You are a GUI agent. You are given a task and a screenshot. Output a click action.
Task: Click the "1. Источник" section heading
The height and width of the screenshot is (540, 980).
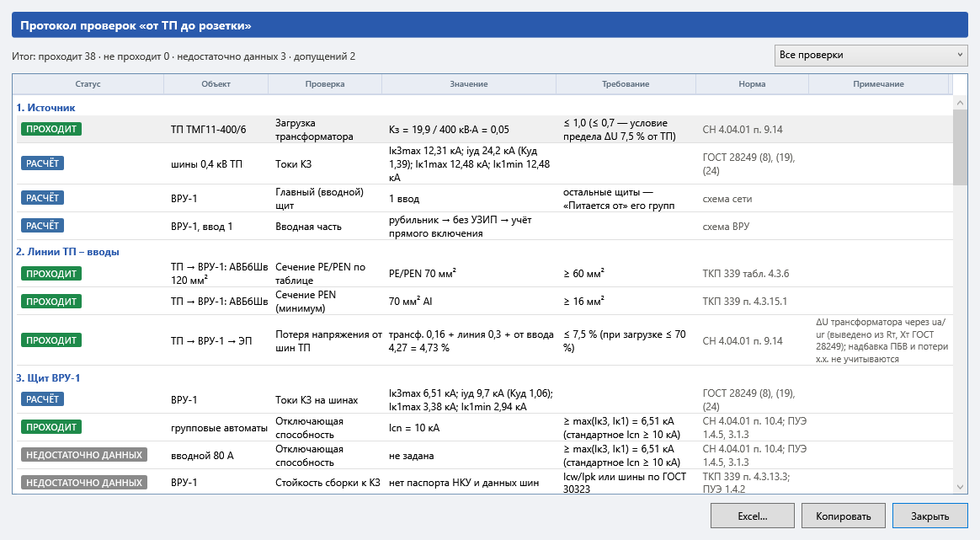[x=45, y=108]
